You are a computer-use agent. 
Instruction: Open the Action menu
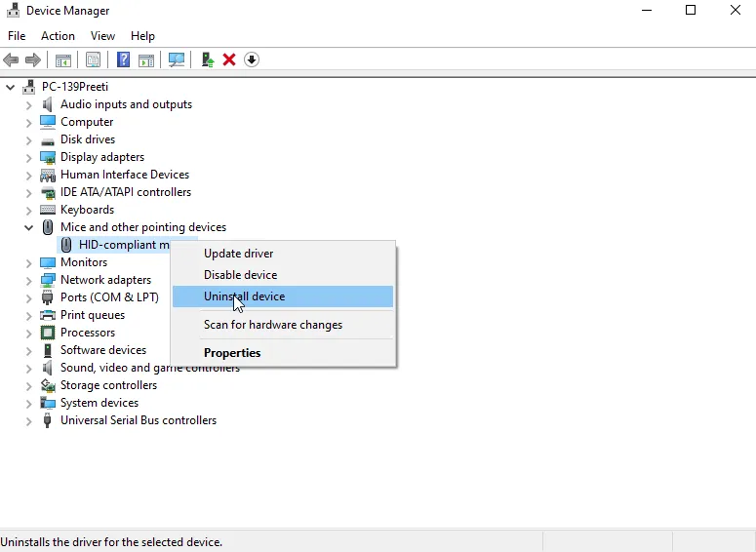pyautogui.click(x=58, y=36)
